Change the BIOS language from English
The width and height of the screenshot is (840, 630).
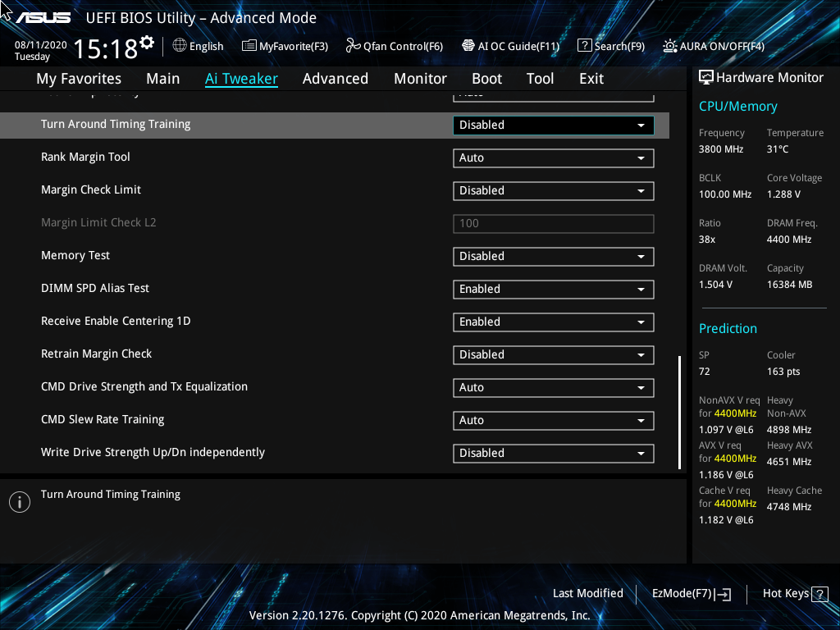click(x=198, y=46)
